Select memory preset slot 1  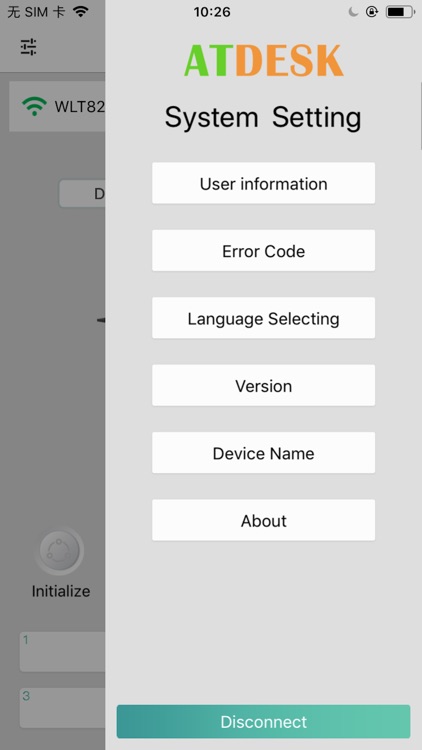[x=62, y=651]
